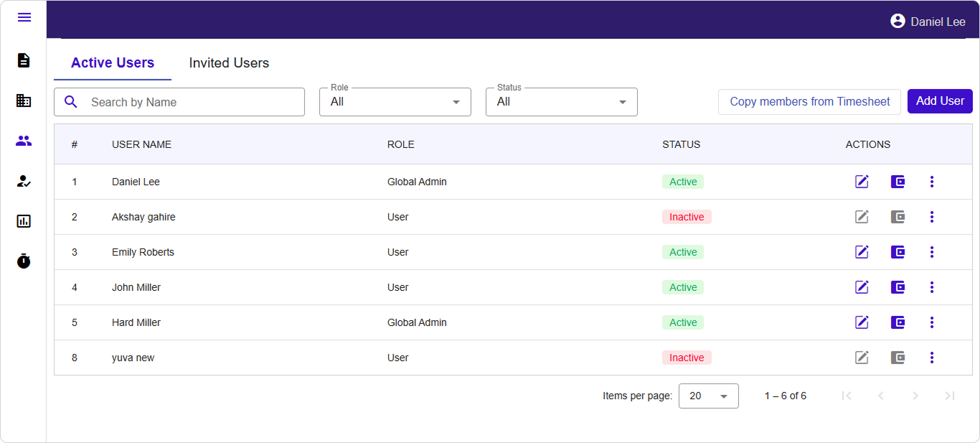The height and width of the screenshot is (443, 980).
Task: Open the documents icon in sidebar
Action: (24, 60)
